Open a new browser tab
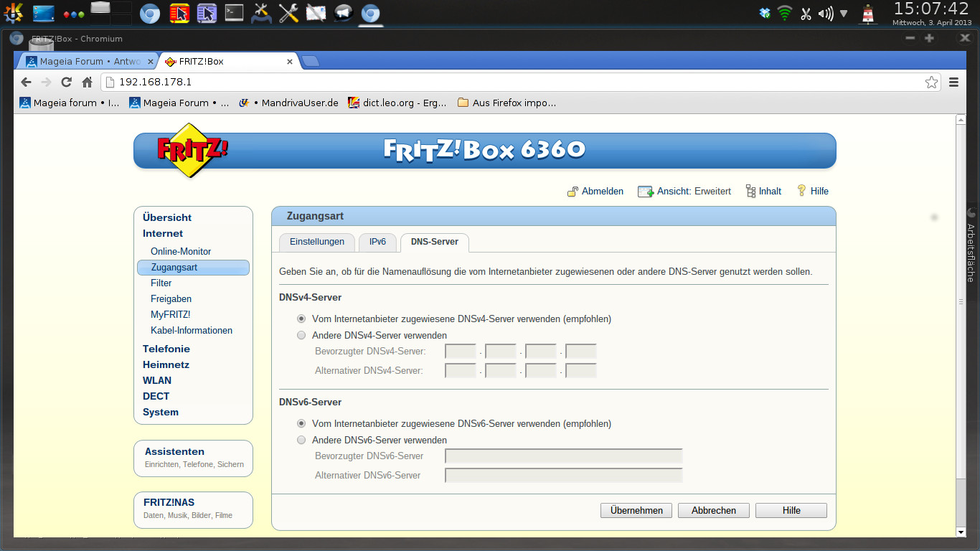980x551 pixels. (x=310, y=62)
